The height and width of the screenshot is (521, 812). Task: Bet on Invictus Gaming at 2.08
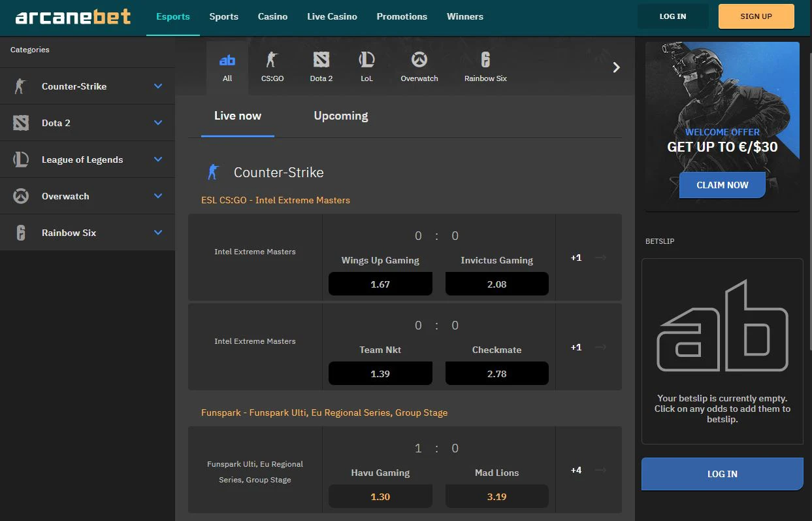[x=497, y=284]
